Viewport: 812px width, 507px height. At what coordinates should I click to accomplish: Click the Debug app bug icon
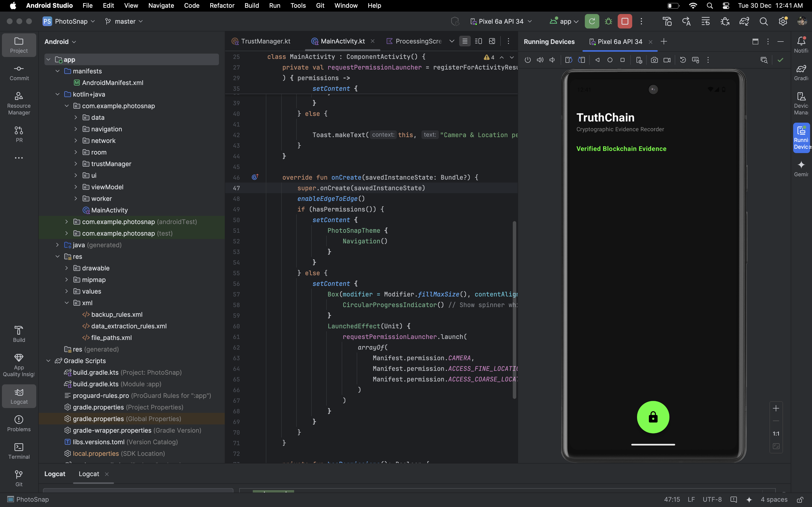pos(608,21)
